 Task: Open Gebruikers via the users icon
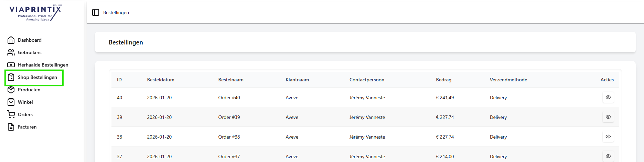tap(11, 52)
